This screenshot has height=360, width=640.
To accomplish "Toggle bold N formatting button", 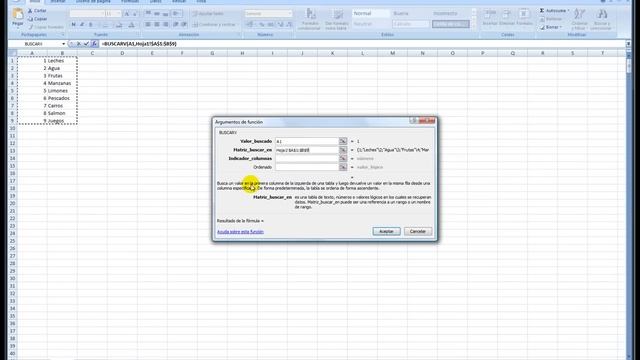I will (73, 25).
